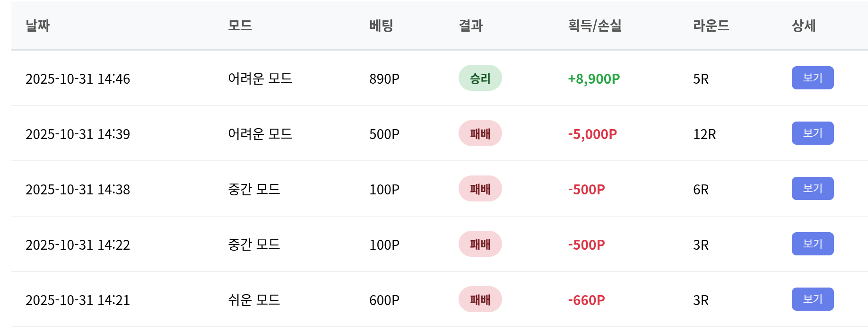Click the 라운드 column header
The width and height of the screenshot is (868, 332).
coord(711,26)
